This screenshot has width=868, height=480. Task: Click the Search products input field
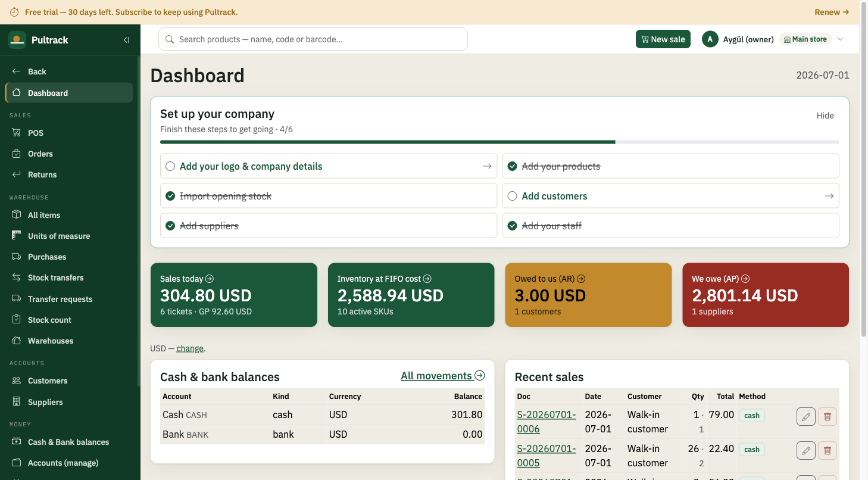313,39
